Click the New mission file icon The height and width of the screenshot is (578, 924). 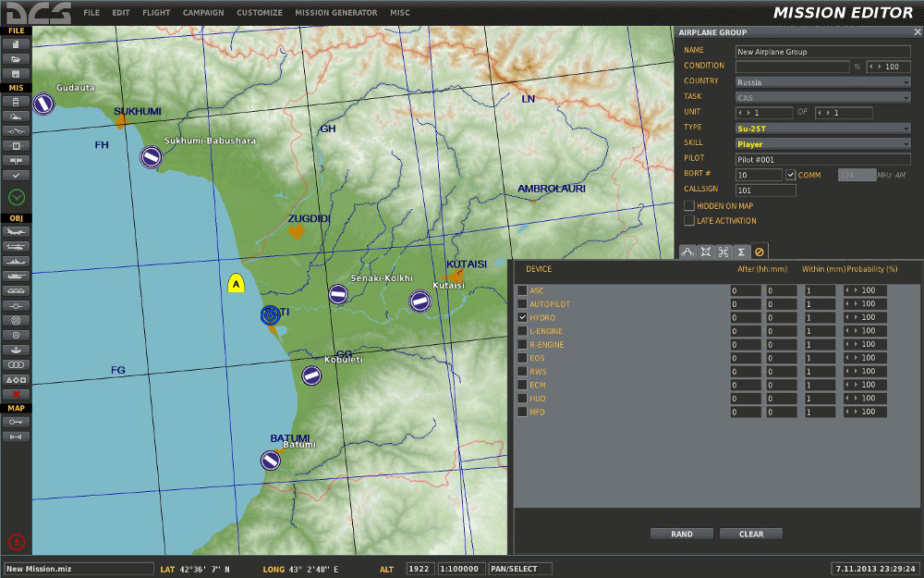tap(16, 44)
